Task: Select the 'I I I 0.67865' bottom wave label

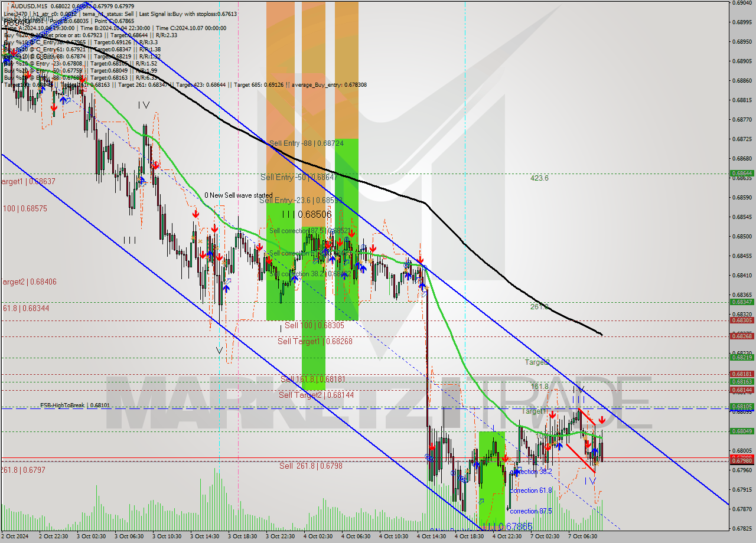Action: click(x=507, y=526)
